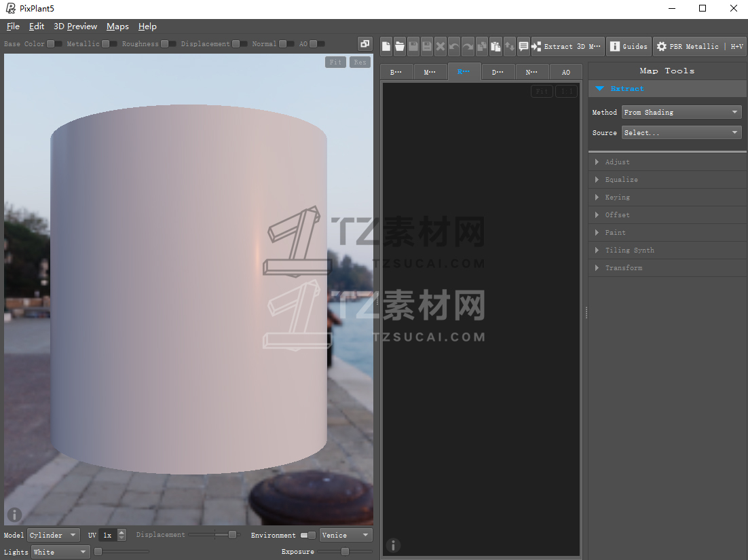Click the Exposure slider handle
The width and height of the screenshot is (748, 560).
(345, 552)
